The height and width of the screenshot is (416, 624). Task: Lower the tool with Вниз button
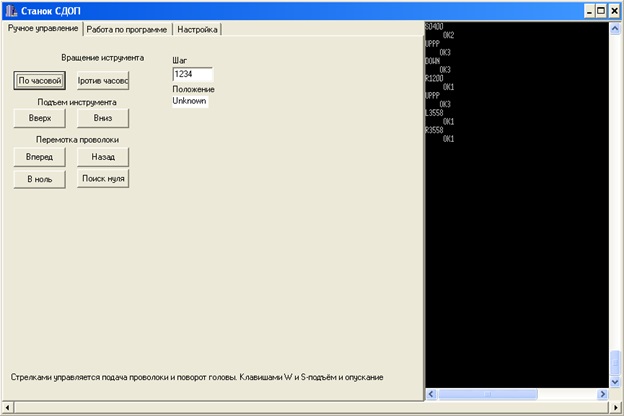coord(103,118)
